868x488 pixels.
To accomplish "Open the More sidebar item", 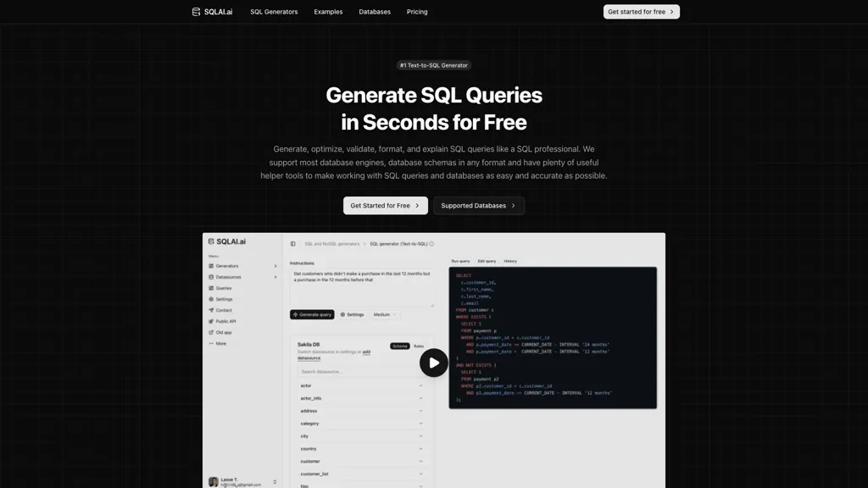I will tap(218, 344).
